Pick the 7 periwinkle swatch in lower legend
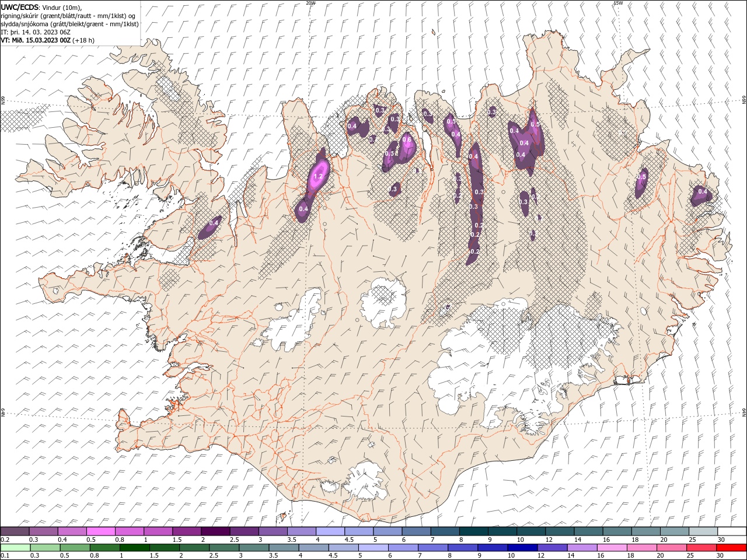Screen dimensions: 747x560 [x=432, y=548]
